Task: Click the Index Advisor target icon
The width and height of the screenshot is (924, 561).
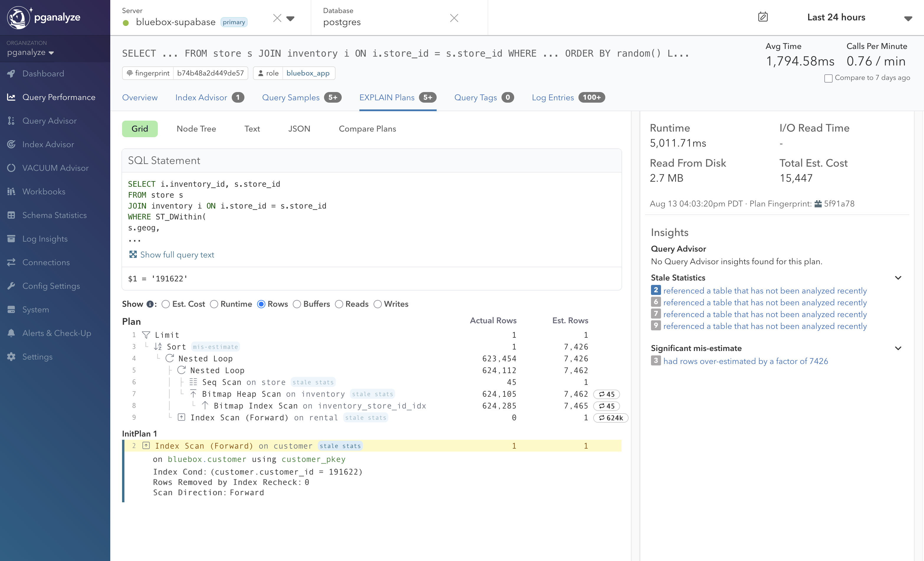Action: (x=11, y=145)
